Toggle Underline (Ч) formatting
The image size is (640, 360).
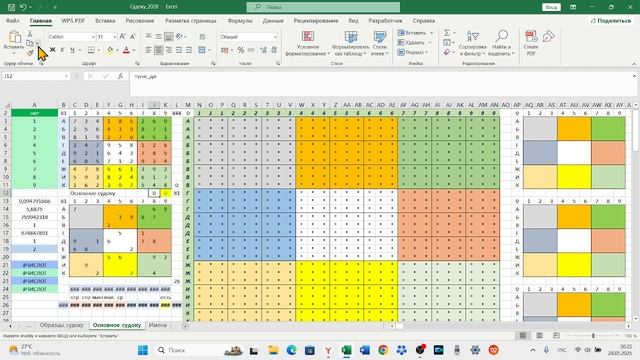[72, 50]
